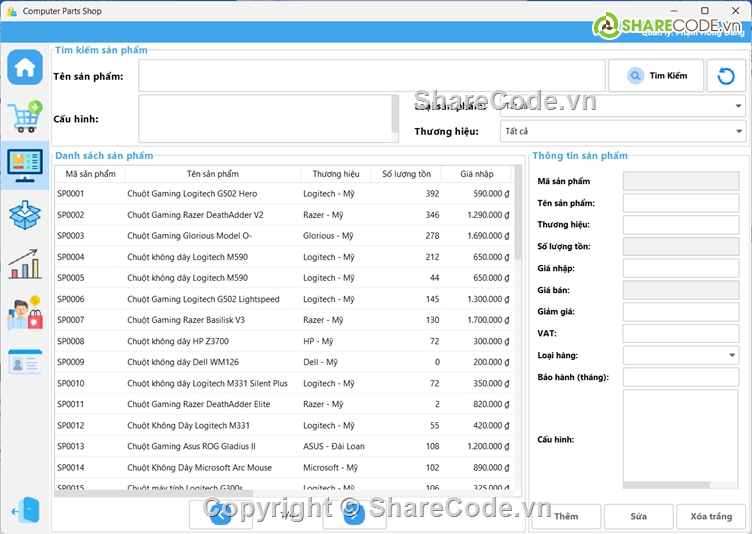Click the Thêm button
Image resolution: width=752 pixels, height=534 pixels.
pos(566,516)
